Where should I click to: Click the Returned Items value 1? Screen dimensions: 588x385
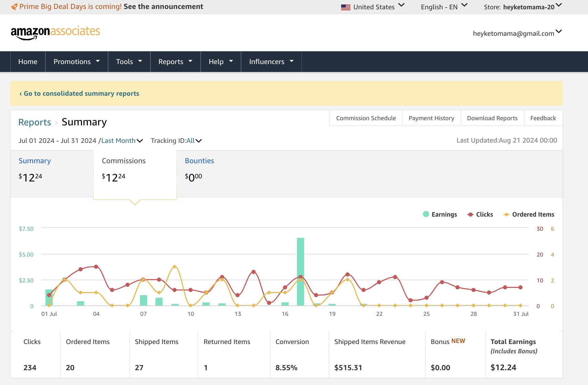point(206,367)
